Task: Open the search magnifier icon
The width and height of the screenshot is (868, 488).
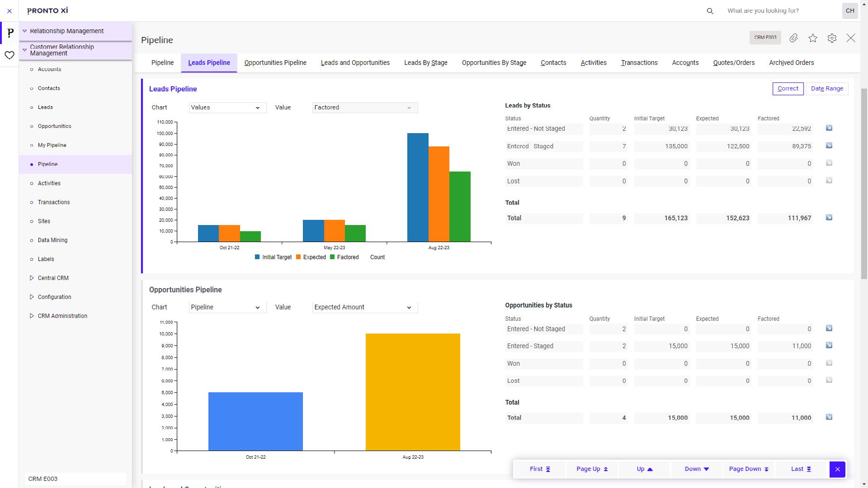Action: click(710, 10)
